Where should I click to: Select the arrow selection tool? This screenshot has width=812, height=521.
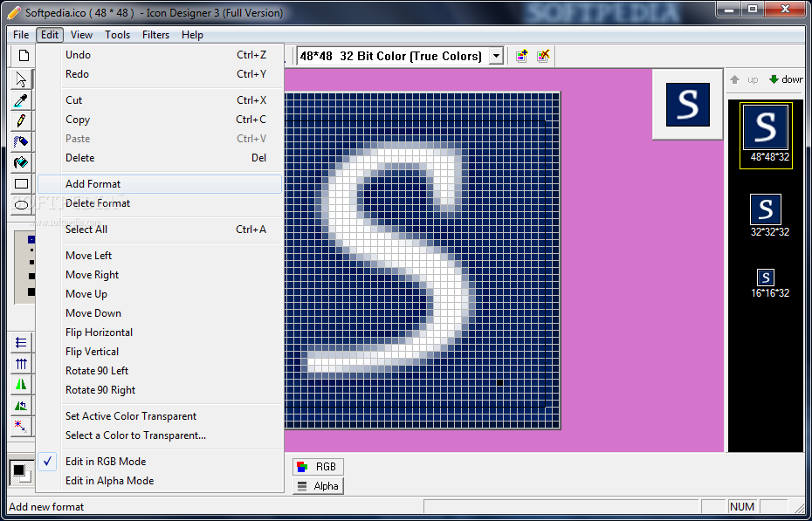[21, 79]
